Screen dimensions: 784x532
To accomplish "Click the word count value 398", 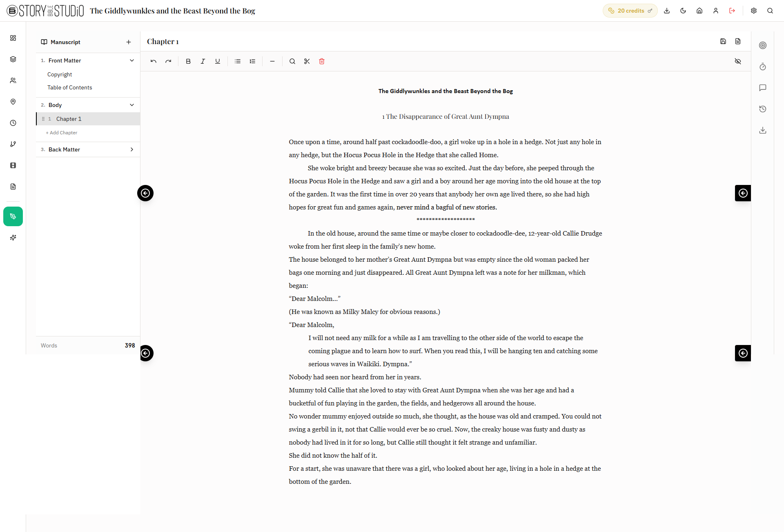I will coord(130,345).
